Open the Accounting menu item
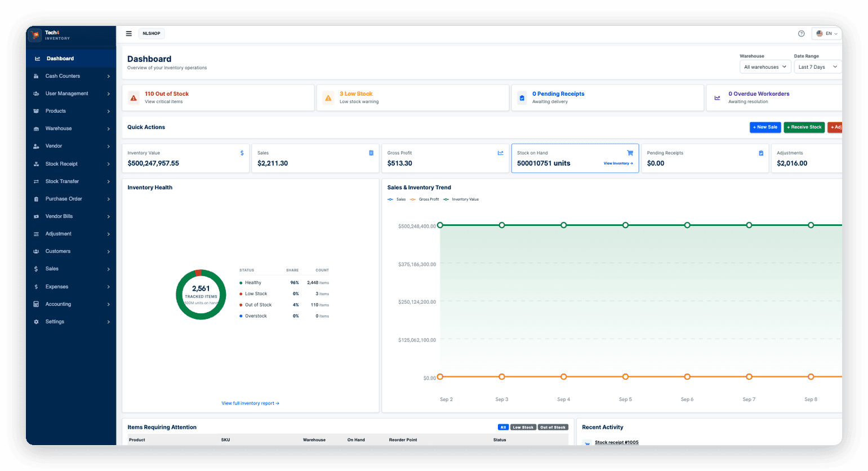The image size is (868, 471). 71,304
